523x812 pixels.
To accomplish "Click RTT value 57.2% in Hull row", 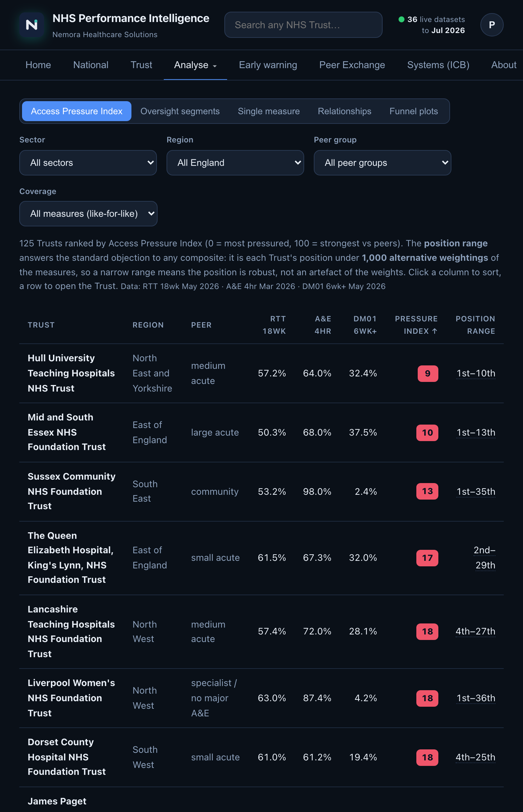I will point(272,373).
